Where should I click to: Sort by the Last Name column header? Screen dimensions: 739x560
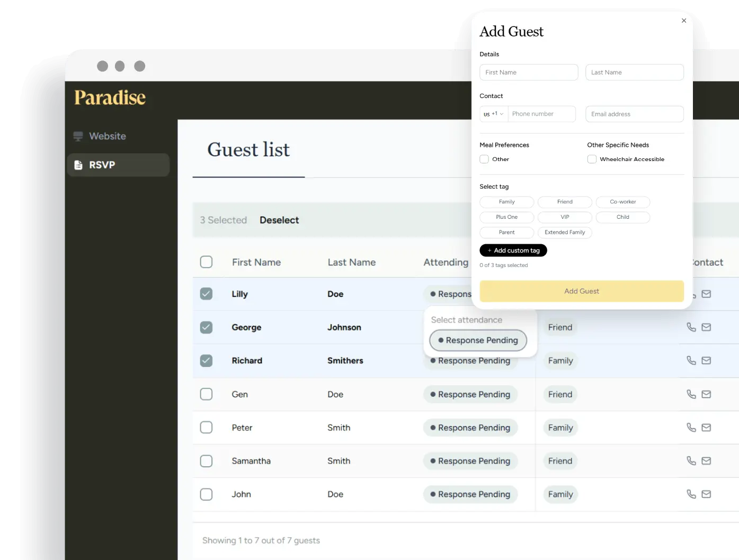coord(352,262)
